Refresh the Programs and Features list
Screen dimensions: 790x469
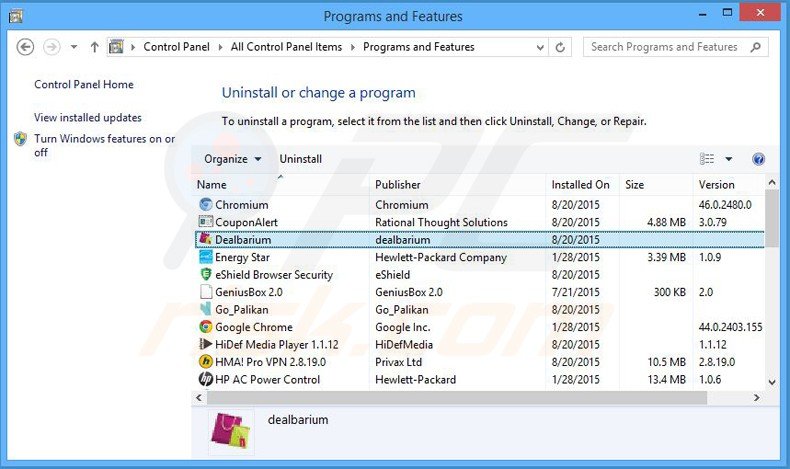[x=561, y=47]
